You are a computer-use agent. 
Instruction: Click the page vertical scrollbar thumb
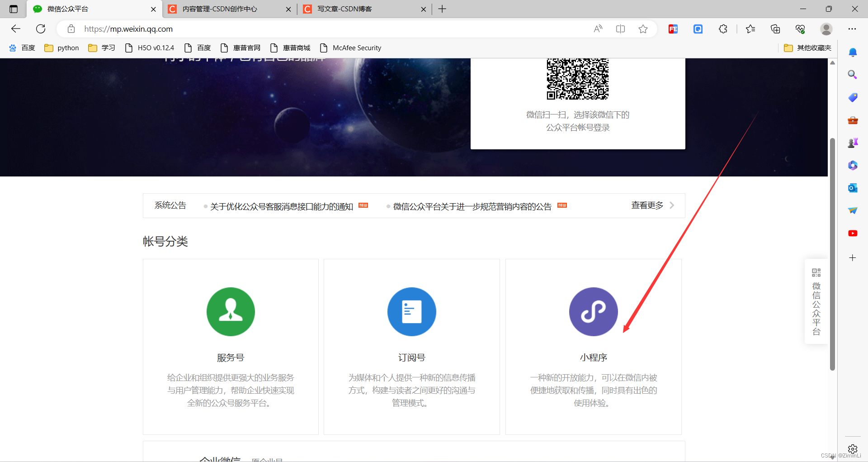[x=832, y=254]
